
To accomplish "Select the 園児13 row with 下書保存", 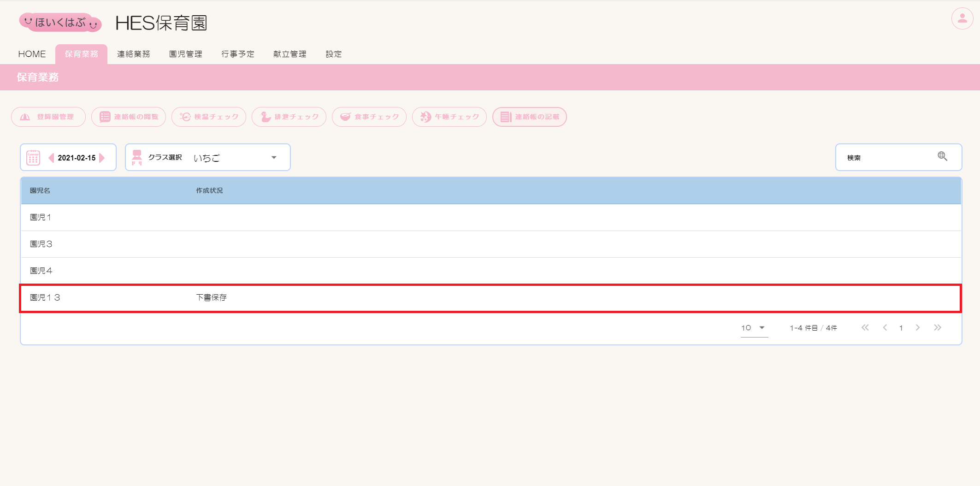I will (490, 298).
